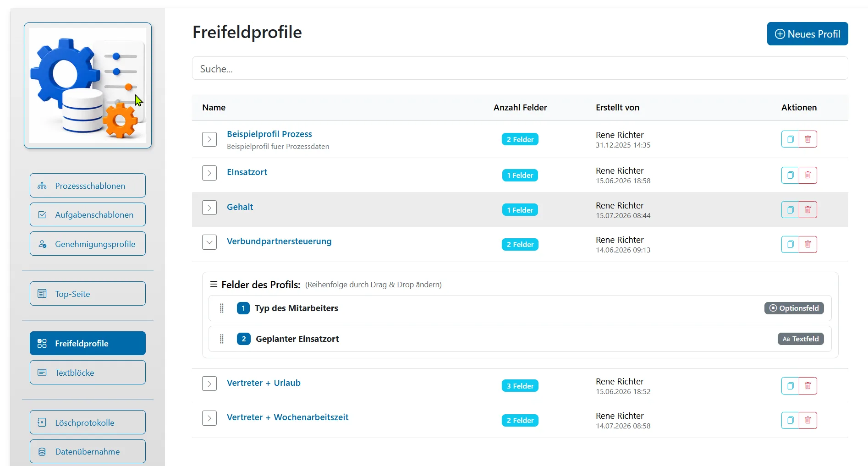Delete the Vertreter + Urlaub profile

pyautogui.click(x=808, y=386)
